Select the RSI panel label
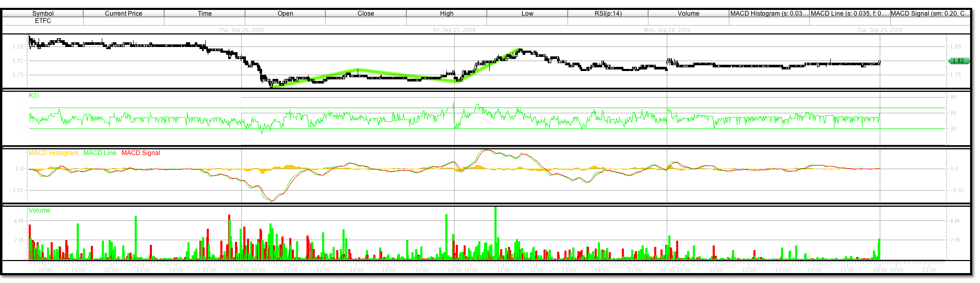Image resolution: width=980 pixels, height=283 pixels. [34, 96]
